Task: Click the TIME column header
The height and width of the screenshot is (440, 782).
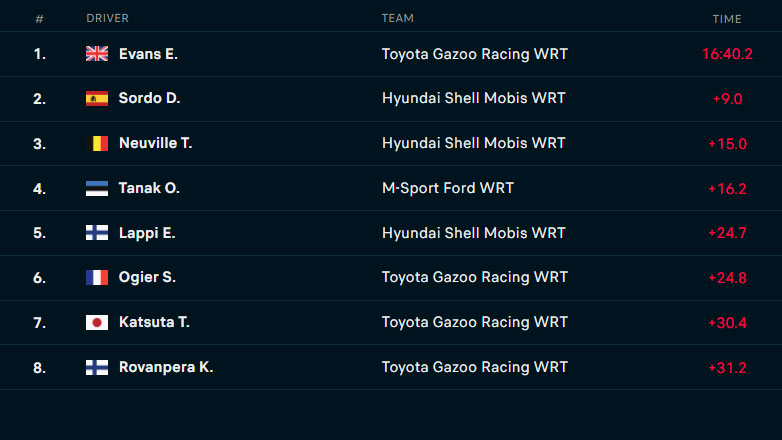Action: [727, 18]
